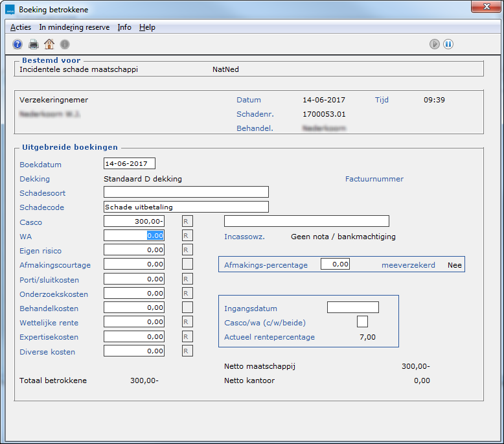Screen dimensions: 504x444
Task: Click the Afmakings-percentage input field
Action: tap(335, 264)
